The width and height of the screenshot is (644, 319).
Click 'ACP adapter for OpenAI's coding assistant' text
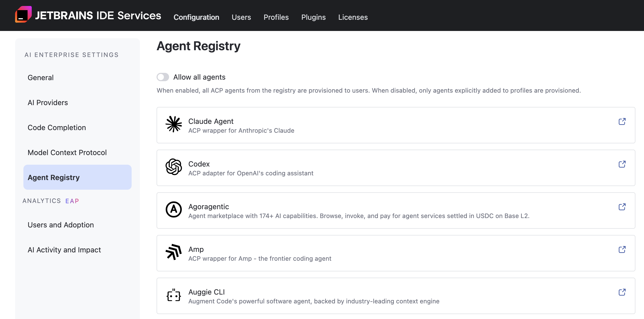point(251,173)
